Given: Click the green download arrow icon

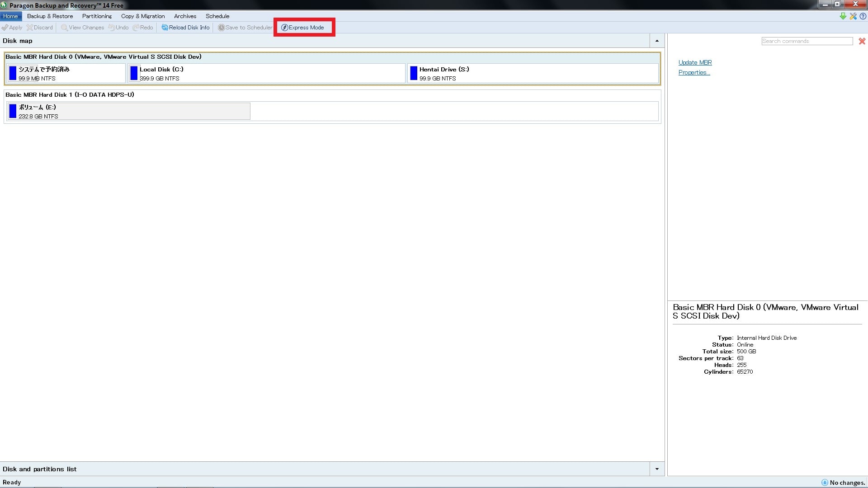Looking at the screenshot, I should click(843, 16).
